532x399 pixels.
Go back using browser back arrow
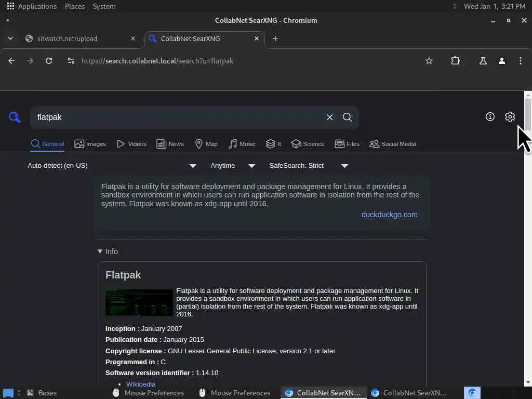[x=11, y=61]
